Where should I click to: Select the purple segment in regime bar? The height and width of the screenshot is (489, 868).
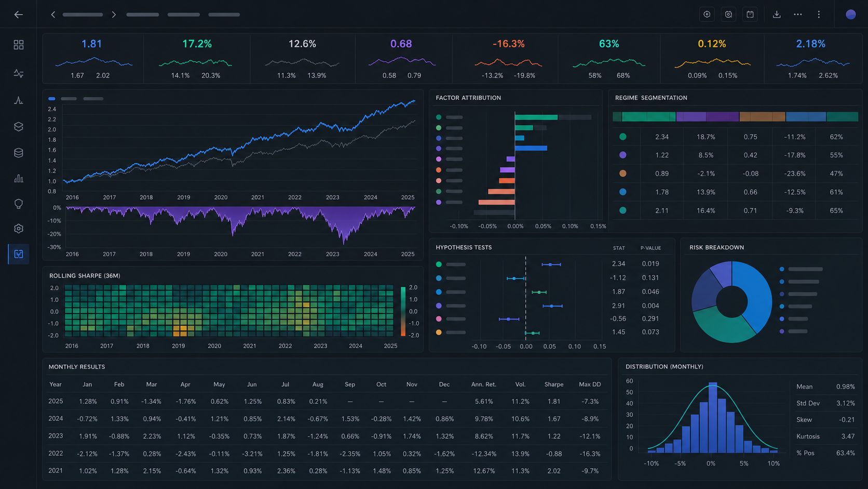(708, 117)
